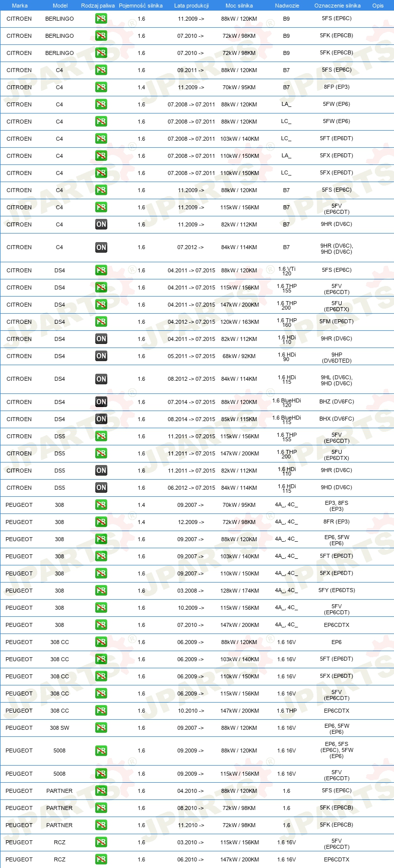Select the Nadwozie column header
Image resolution: width=394 pixels, height=868 pixels.
287,6
